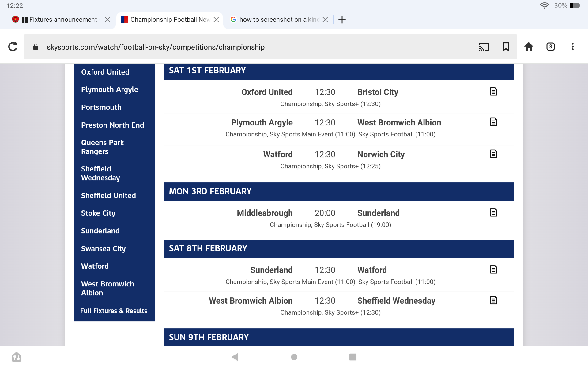Open match details icon for Watford v Norwich City
The image size is (588, 368).
(x=493, y=154)
